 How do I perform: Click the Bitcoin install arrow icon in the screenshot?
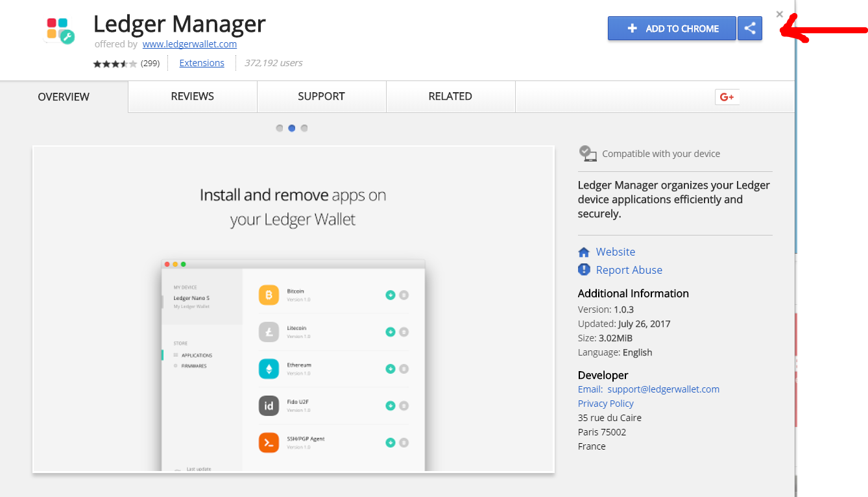pos(391,295)
